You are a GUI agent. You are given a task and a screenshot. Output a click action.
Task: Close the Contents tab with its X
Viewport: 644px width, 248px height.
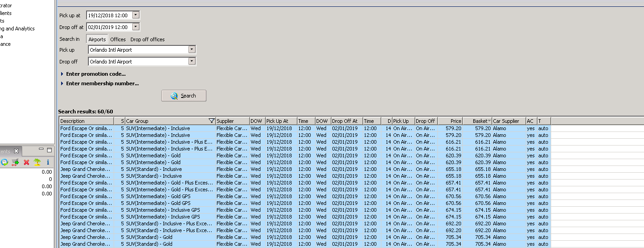(x=16, y=151)
